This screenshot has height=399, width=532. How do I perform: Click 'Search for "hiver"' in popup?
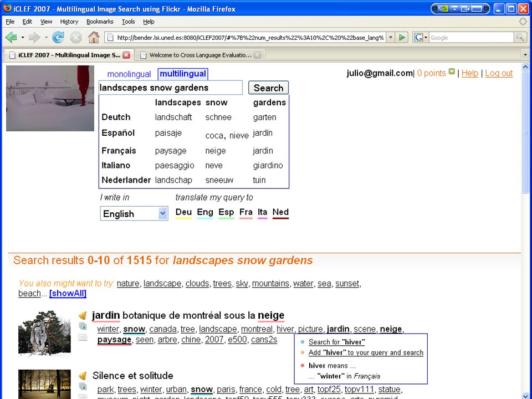click(336, 342)
